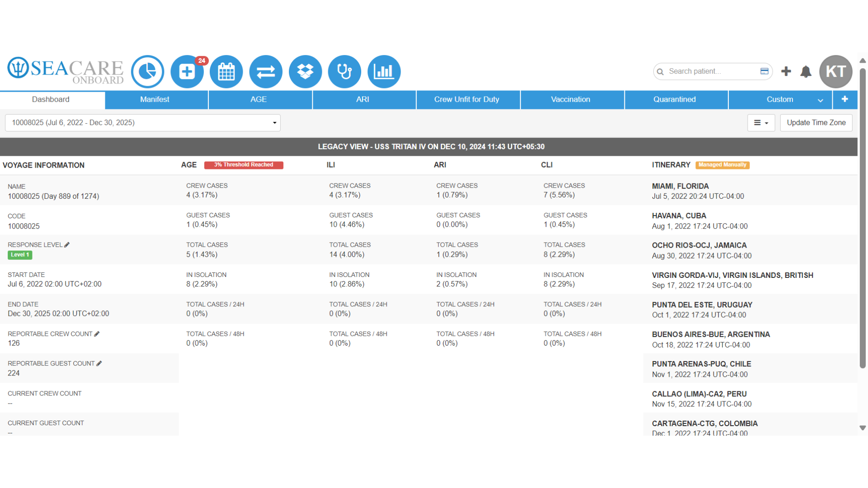Select VIRGIN GORDA-VIJ itinerary entry
Viewport: 868px width, 488px height.
point(750,280)
